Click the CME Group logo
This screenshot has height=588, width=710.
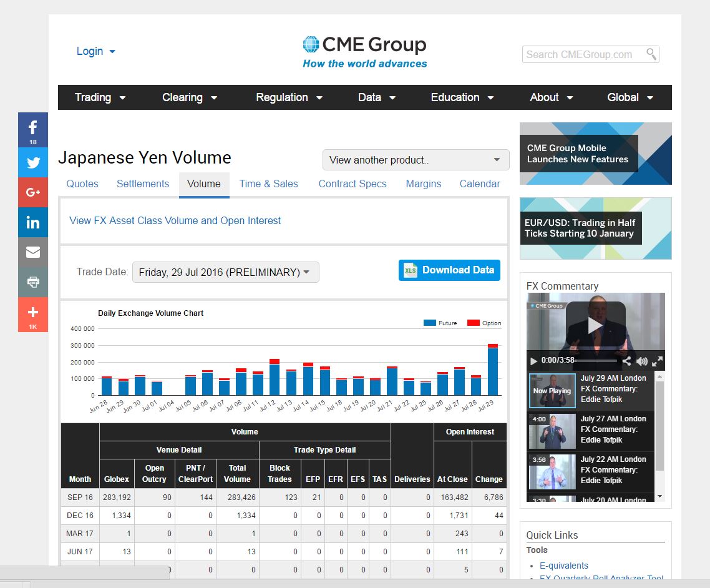pyautogui.click(x=364, y=52)
